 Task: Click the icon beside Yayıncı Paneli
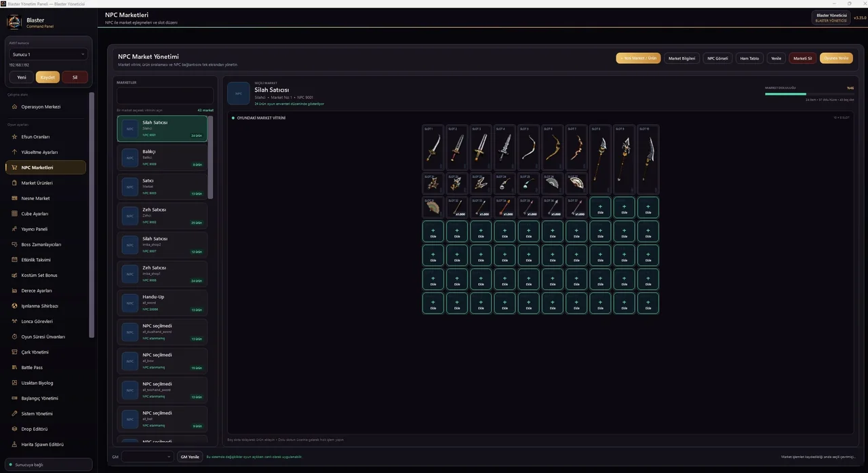coord(14,229)
